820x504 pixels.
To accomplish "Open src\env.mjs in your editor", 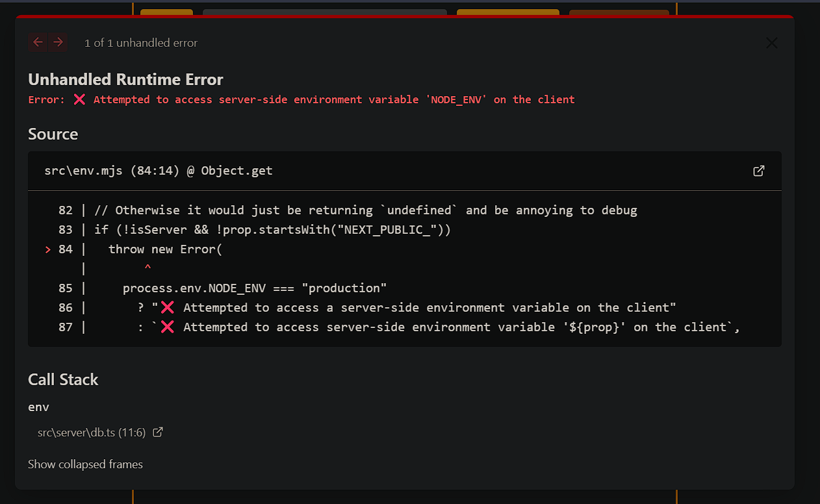I will 758,170.
